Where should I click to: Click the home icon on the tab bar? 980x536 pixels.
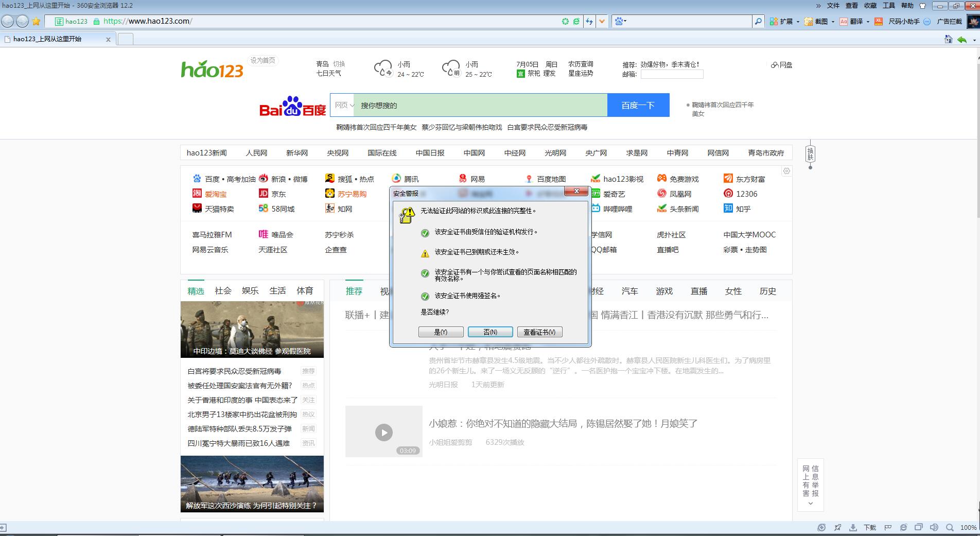click(948, 39)
